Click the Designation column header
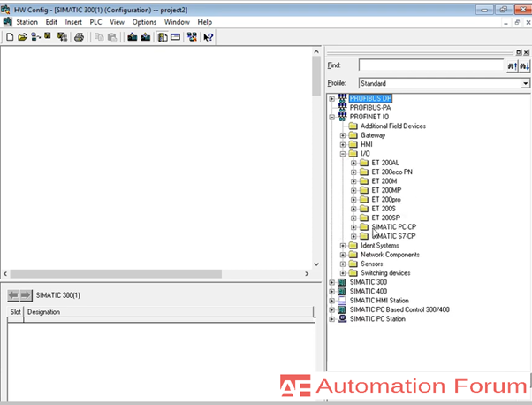 (x=169, y=312)
